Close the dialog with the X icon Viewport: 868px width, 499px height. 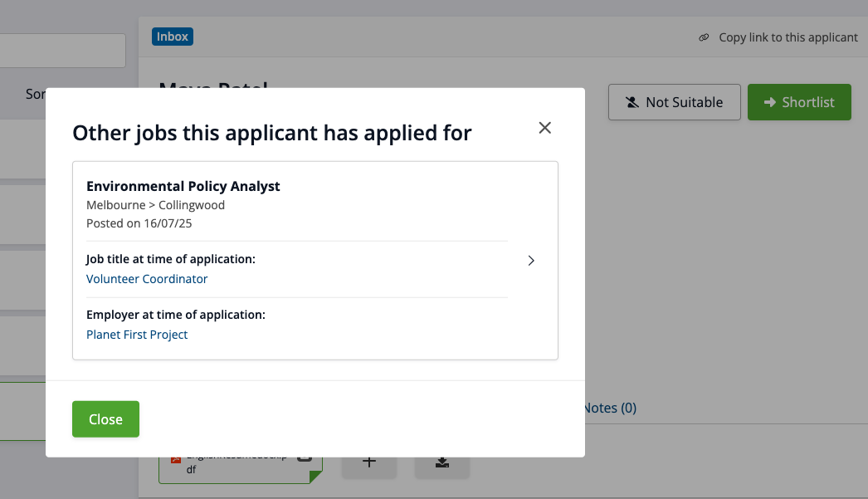(x=544, y=128)
